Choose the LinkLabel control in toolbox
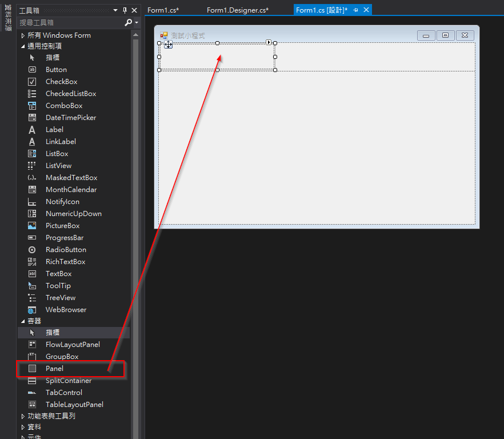This screenshot has height=439, width=504. tap(61, 142)
